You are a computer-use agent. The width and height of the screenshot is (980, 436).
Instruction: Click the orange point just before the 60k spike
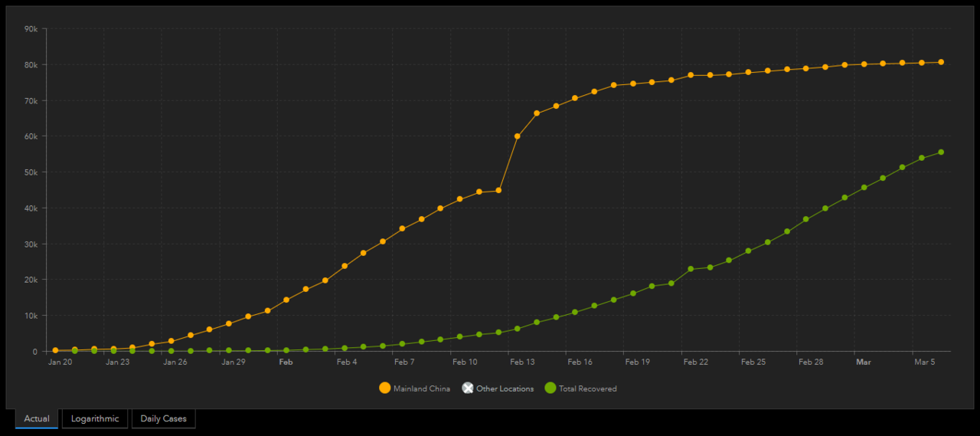tap(498, 190)
